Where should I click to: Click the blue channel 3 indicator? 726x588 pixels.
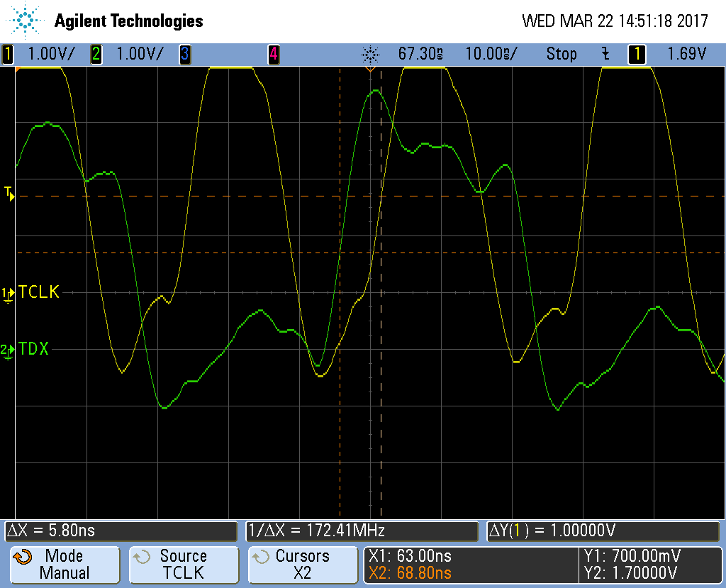point(184,54)
